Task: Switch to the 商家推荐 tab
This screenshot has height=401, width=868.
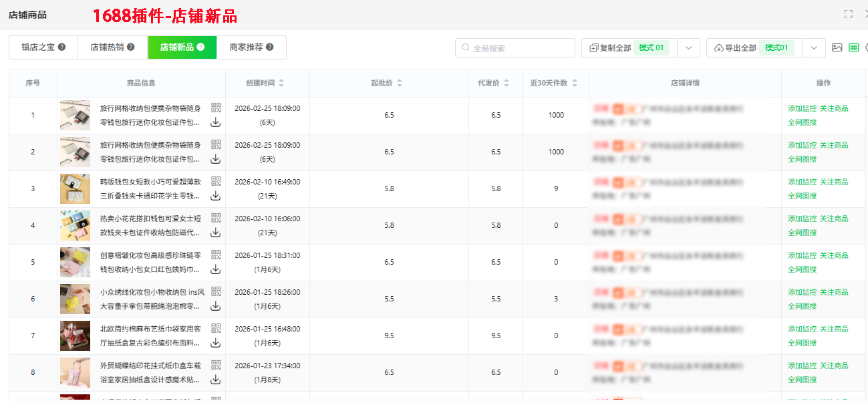Action: pyautogui.click(x=247, y=47)
